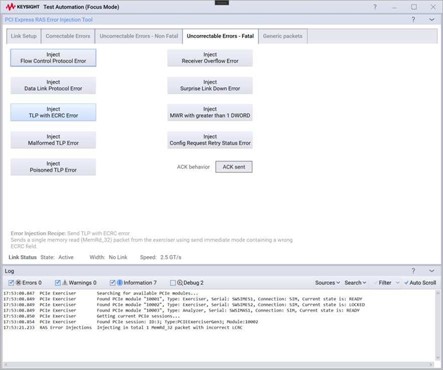Inject Surprise Link Down Error

tap(210, 85)
